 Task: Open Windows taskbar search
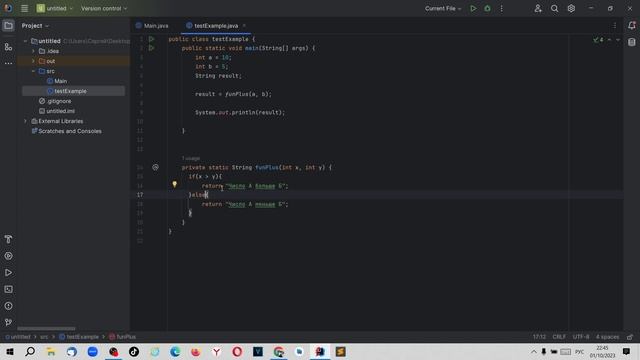coord(30,351)
